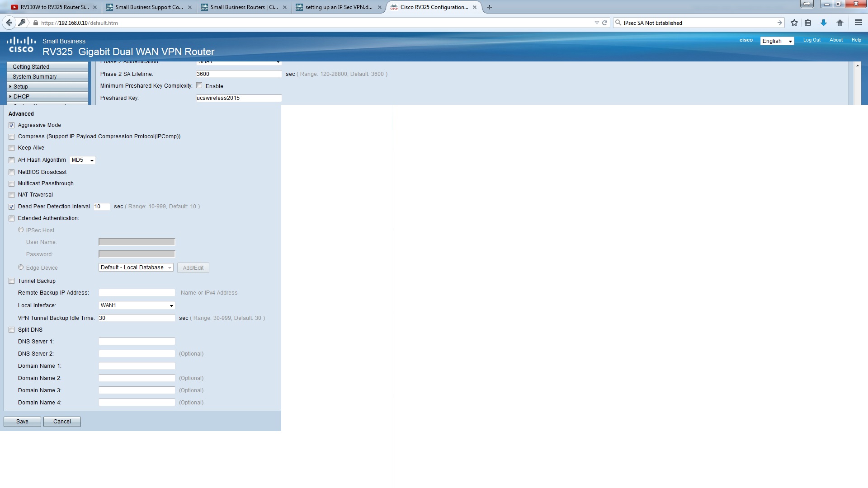Enable the AH Hash Algorithm checkbox
Viewport: 868px width, 488px height.
pyautogui.click(x=12, y=160)
